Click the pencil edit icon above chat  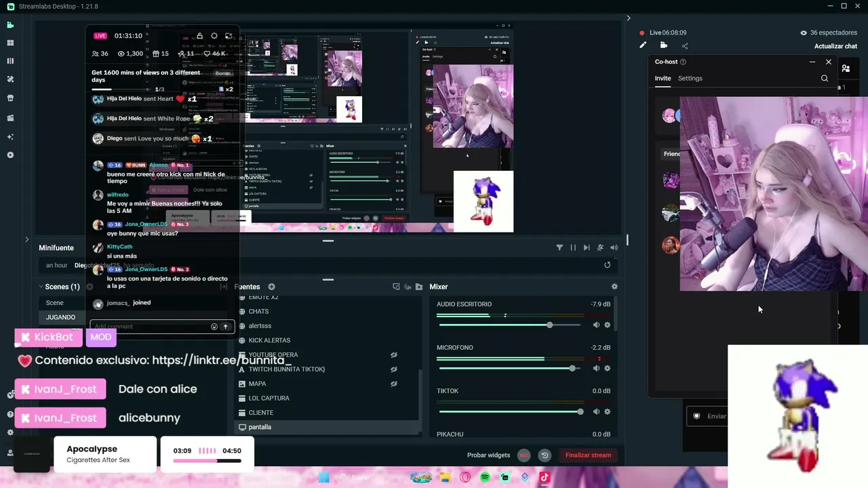tap(643, 45)
